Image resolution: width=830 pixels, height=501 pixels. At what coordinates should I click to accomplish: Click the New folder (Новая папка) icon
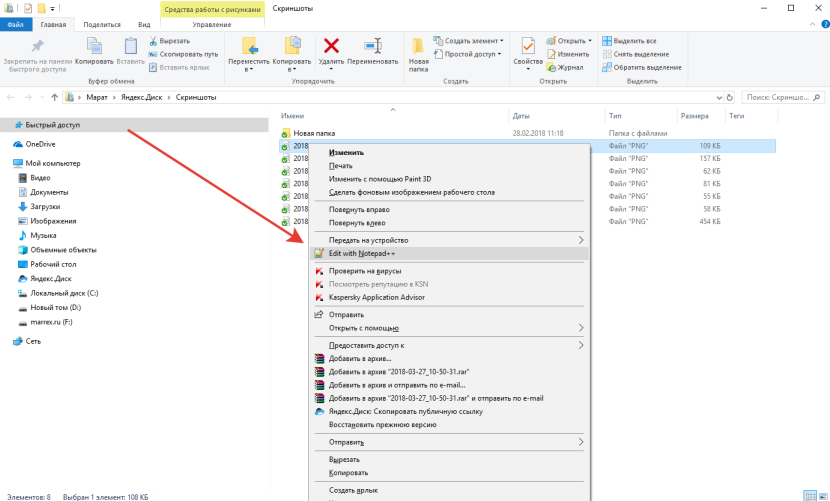point(419,46)
